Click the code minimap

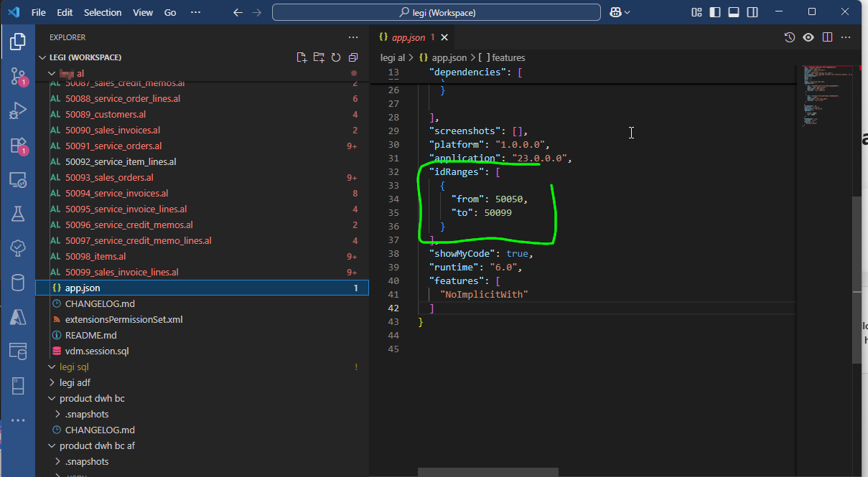coord(827,97)
